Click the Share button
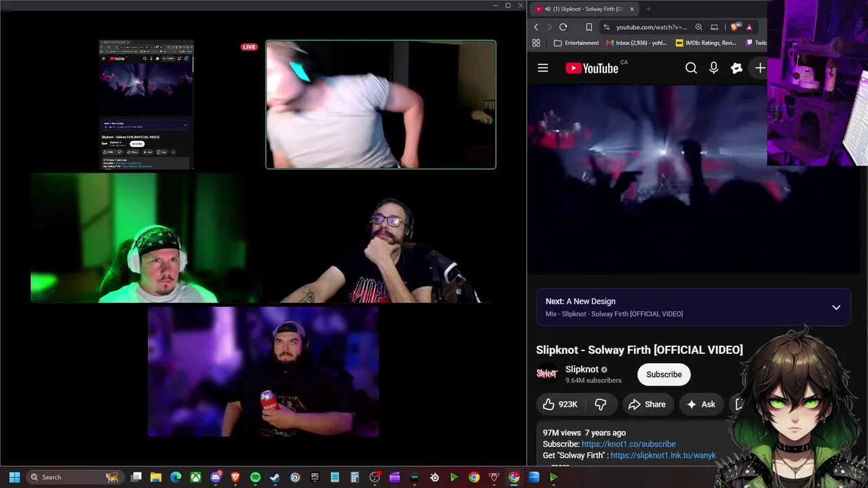 (x=647, y=404)
